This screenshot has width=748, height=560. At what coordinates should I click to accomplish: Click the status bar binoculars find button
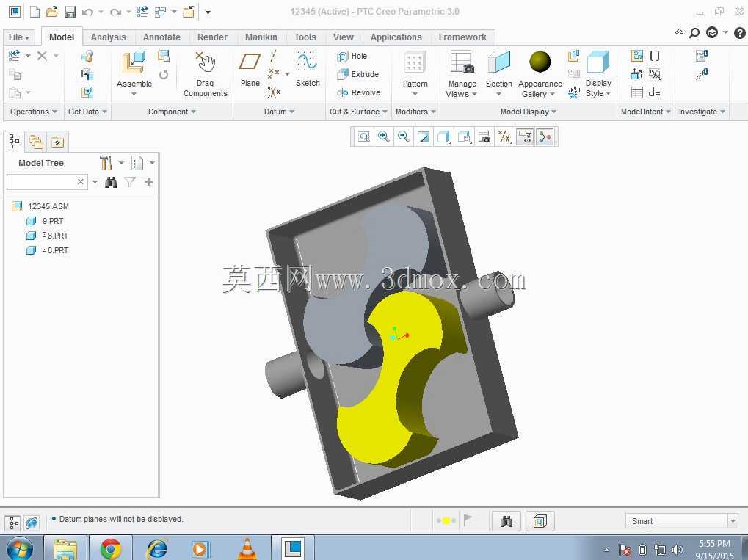pos(506,521)
